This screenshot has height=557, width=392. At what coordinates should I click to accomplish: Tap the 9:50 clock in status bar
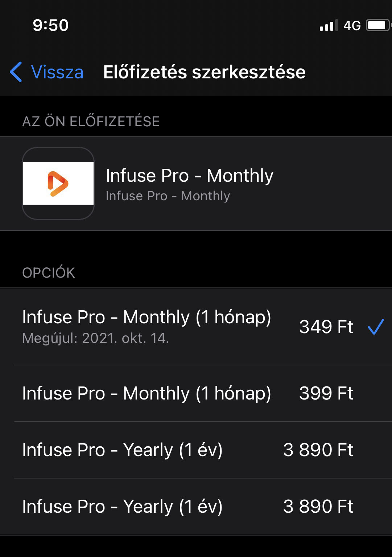pyautogui.click(x=51, y=25)
